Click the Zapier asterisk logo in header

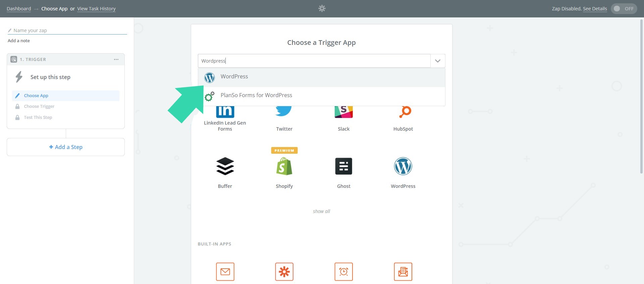pyautogui.click(x=322, y=8)
